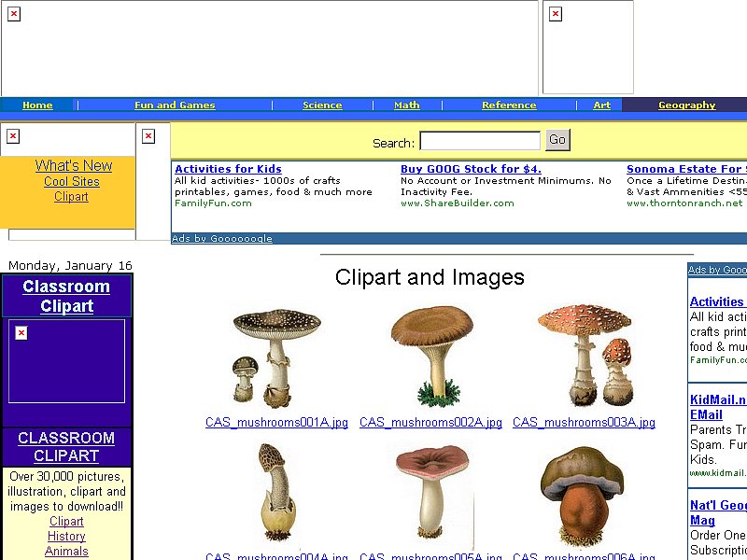Viewport: 747px width, 560px height.
Task: Open Classroom Clipart bold heading link
Action: pos(66,296)
